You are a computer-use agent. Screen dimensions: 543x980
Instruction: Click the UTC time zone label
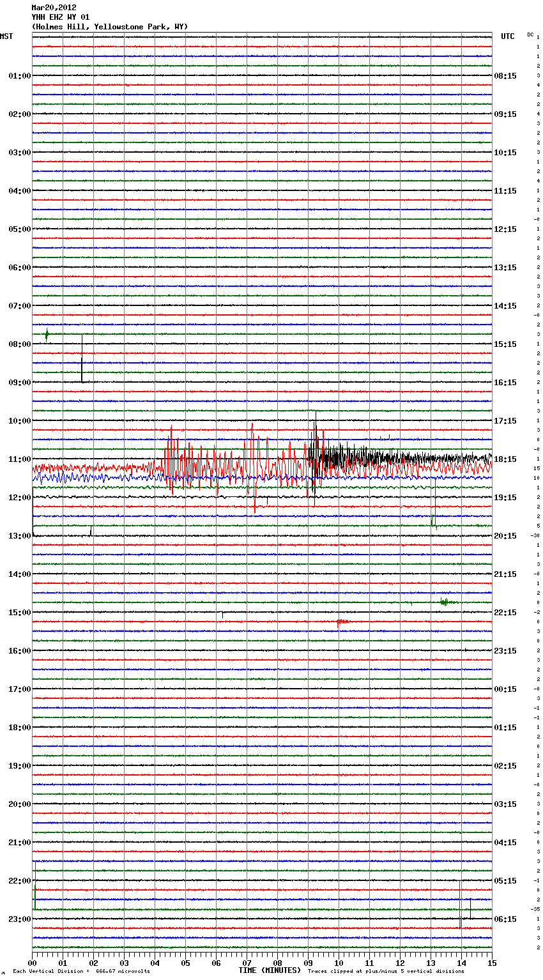point(508,36)
